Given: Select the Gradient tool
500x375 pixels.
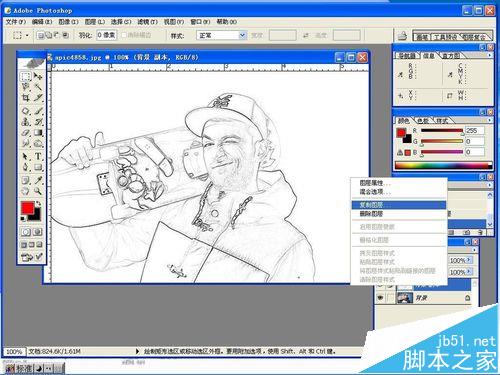Looking at the screenshot, I should (38, 133).
